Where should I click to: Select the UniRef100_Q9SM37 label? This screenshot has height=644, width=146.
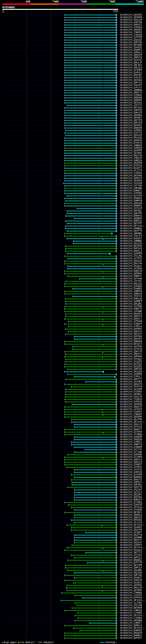[x=131, y=118]
